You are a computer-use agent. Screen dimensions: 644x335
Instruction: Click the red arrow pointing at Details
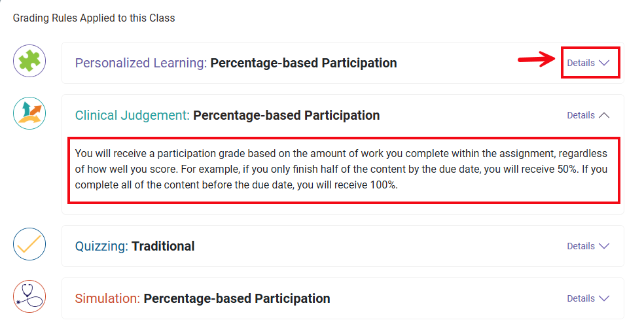point(537,60)
